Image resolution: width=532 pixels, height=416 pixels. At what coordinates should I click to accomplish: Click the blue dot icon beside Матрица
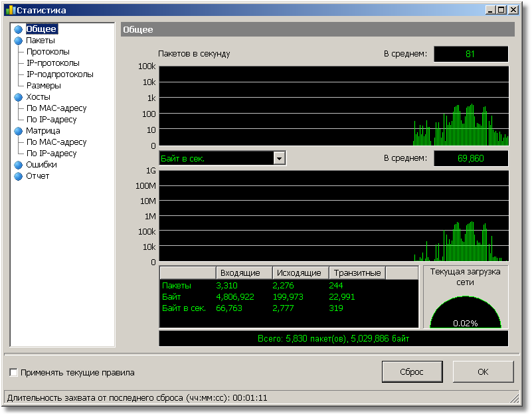point(19,131)
